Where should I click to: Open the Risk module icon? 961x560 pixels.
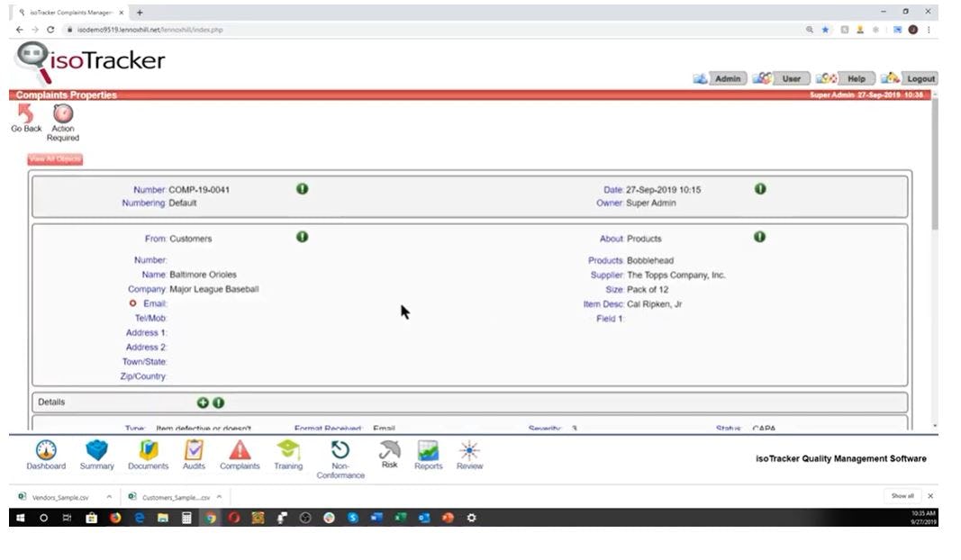389,453
